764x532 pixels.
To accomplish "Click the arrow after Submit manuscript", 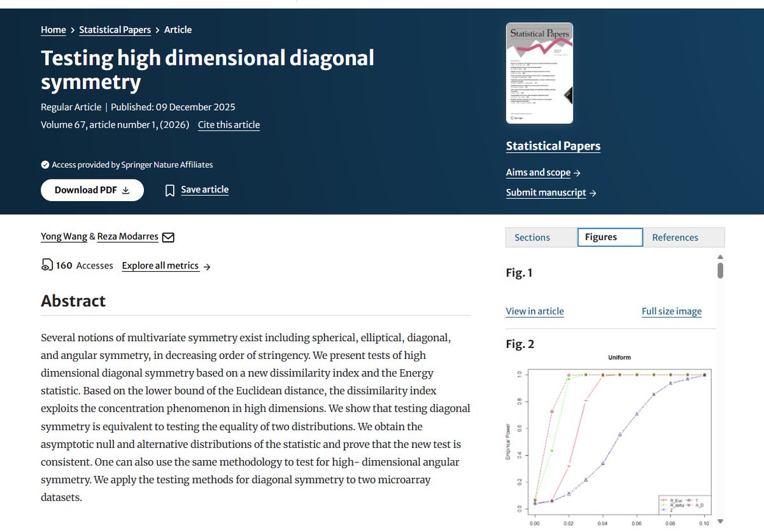I will click(x=593, y=193).
